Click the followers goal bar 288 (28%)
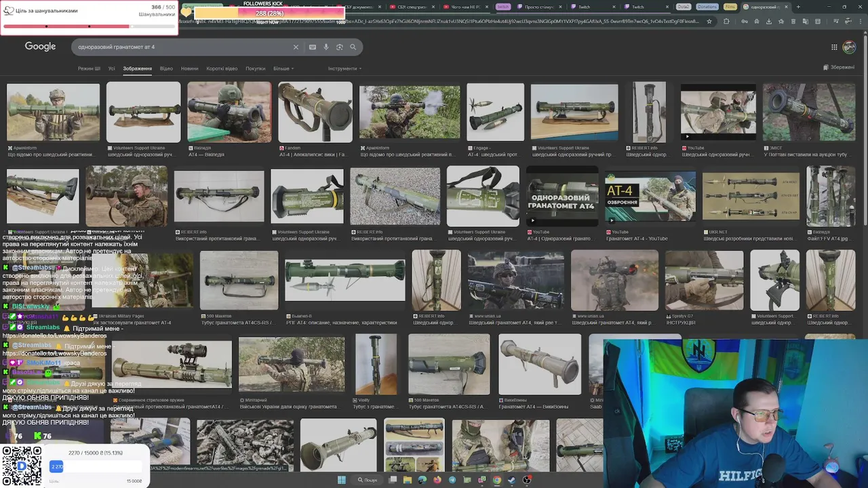Image resolution: width=868 pixels, height=488 pixels. click(x=269, y=13)
